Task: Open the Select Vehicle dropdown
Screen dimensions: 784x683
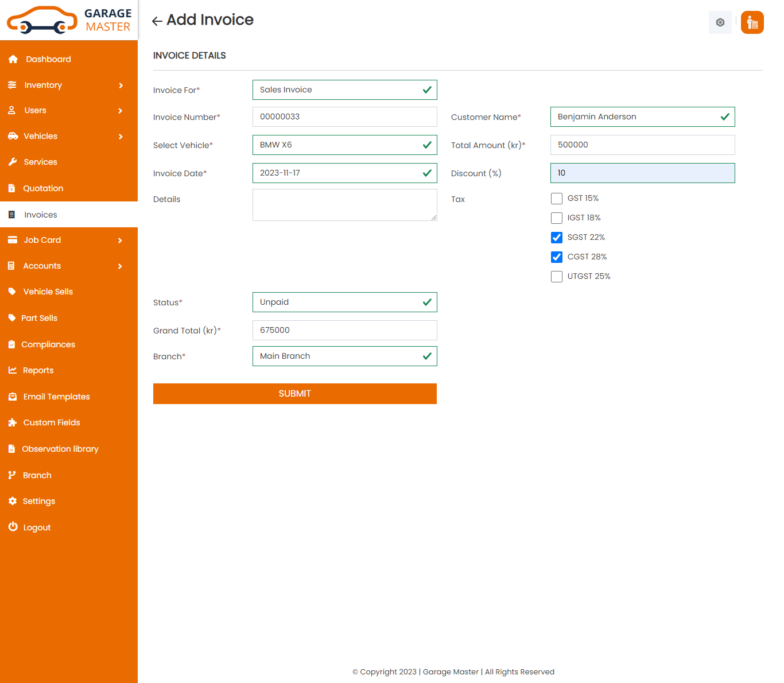Action: [344, 145]
